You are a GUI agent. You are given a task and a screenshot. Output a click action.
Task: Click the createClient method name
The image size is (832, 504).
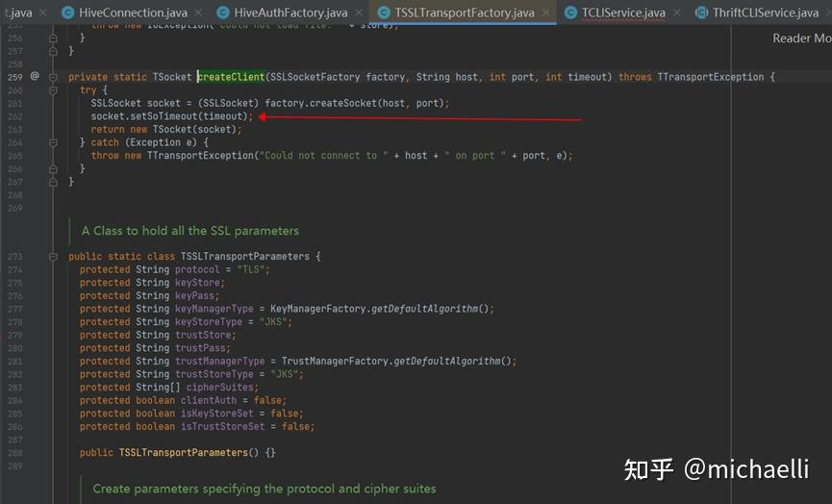click(x=231, y=77)
